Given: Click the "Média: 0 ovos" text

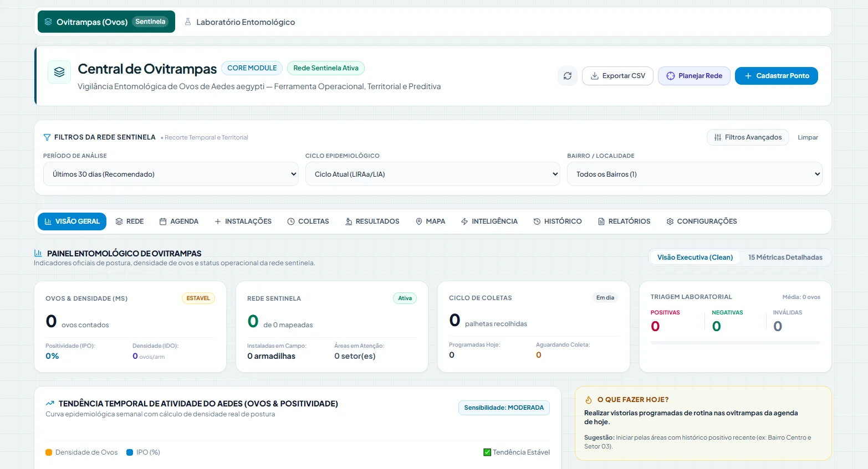Looking at the screenshot, I should pos(801,297).
